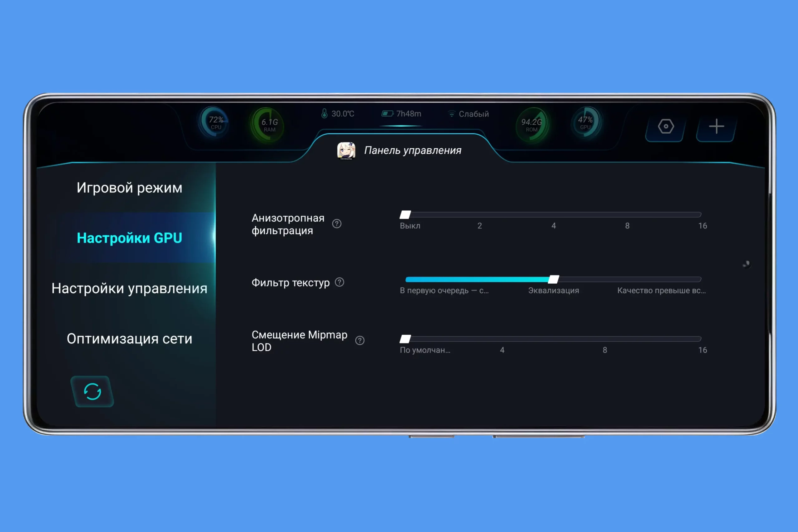The height and width of the screenshot is (532, 798).
Task: Click the battery 7h48m indicator
Action: click(402, 114)
